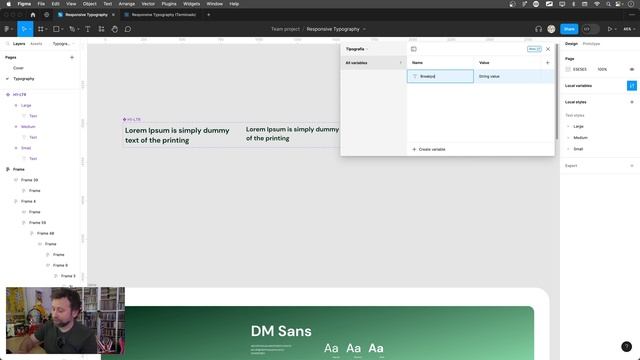Open the present options chevron

tap(616, 29)
